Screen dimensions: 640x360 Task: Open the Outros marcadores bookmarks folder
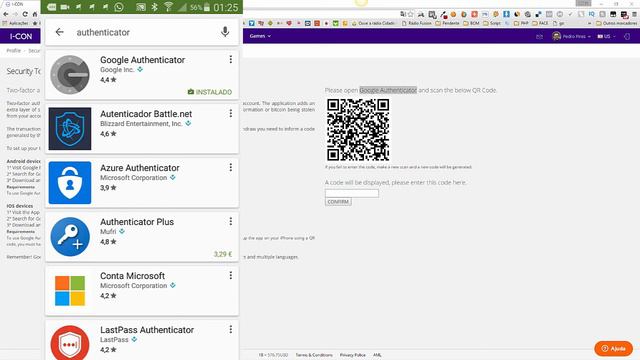point(616,23)
